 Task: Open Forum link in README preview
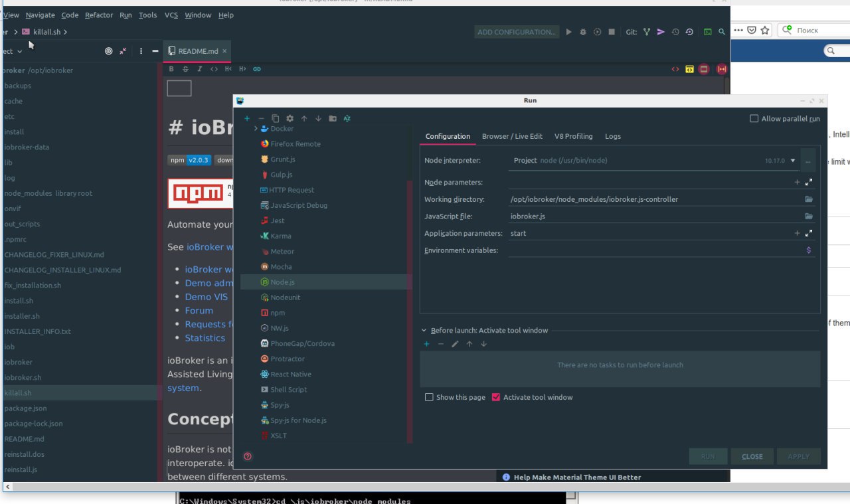pyautogui.click(x=199, y=310)
